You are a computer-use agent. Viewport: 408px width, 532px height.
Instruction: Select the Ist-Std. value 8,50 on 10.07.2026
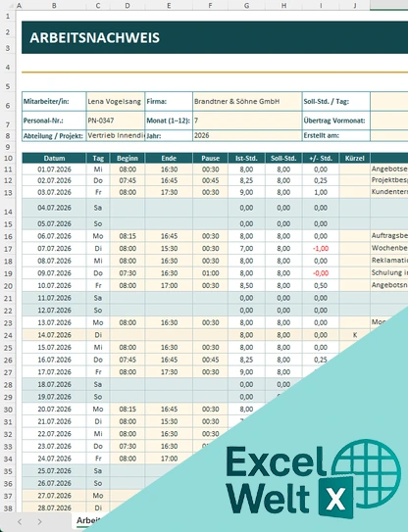coord(246,285)
